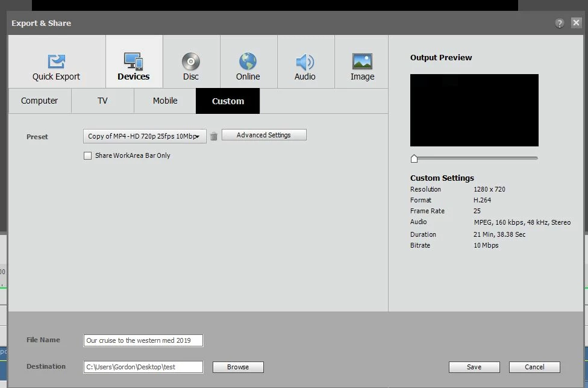Cancel the export dialog
The image size is (588, 388).
(x=534, y=367)
